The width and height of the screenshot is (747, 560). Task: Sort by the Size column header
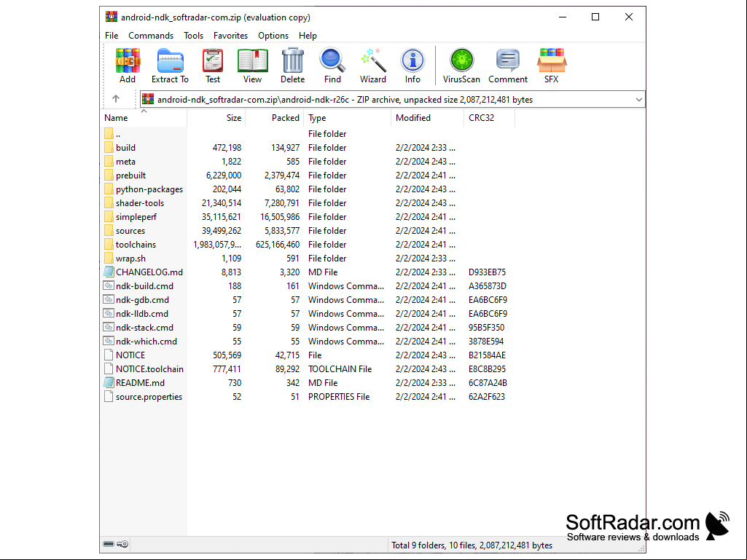point(216,118)
